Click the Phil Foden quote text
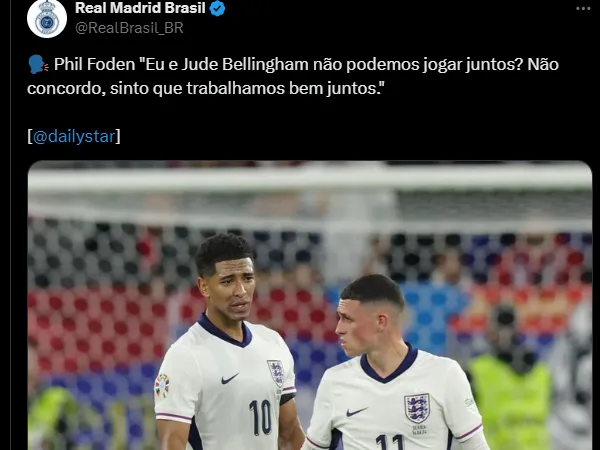Screen dimensions: 600x450 point(293,77)
